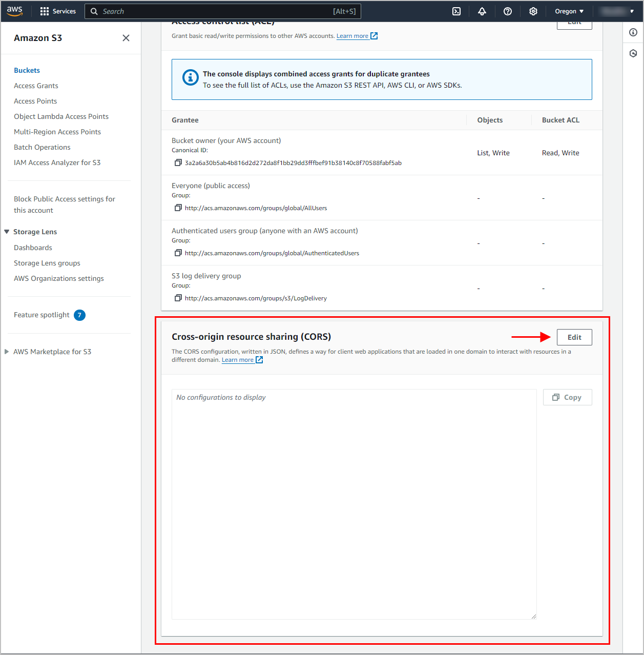Viewport: 644px width, 655px height.
Task: Open Feature spotlight
Action: click(x=41, y=315)
